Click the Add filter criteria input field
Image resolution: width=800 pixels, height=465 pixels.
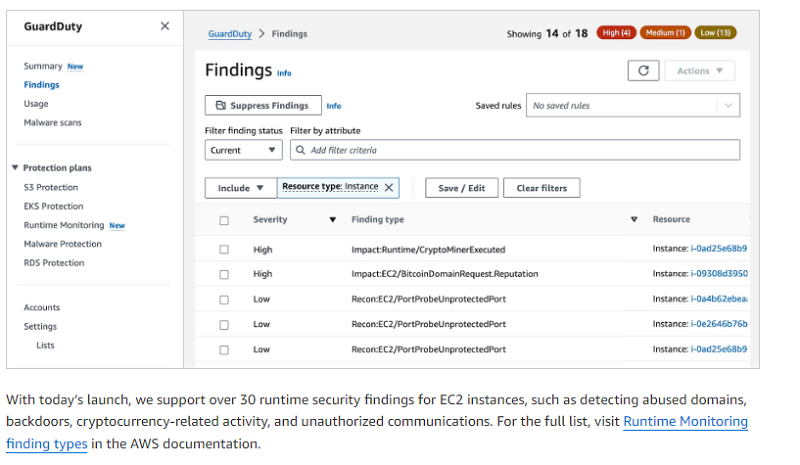coord(515,150)
